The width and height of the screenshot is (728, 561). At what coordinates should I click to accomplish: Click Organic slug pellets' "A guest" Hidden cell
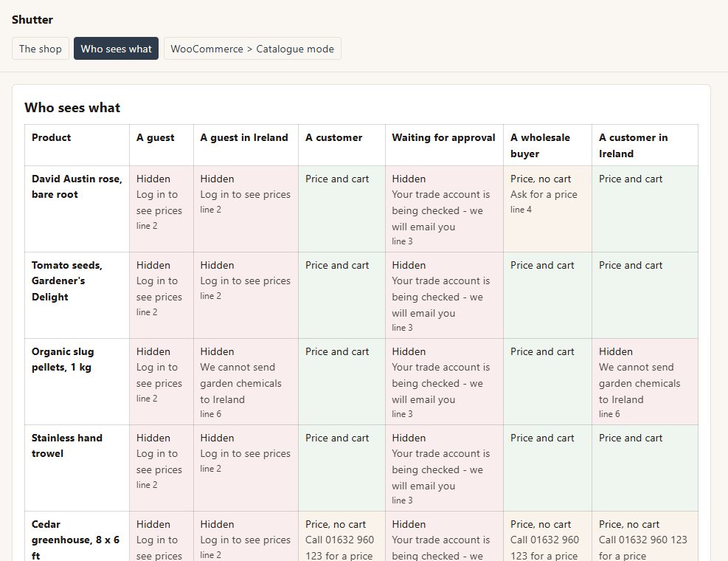click(162, 382)
